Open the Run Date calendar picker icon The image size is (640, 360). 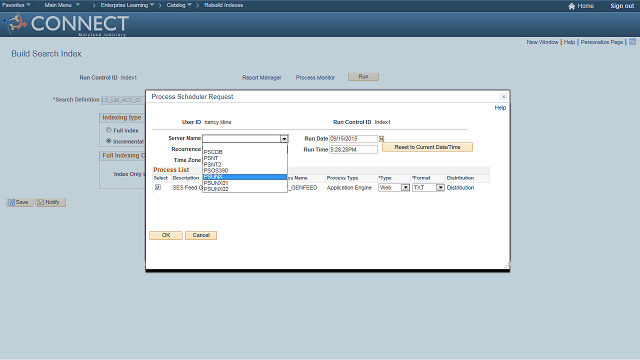tap(382, 139)
